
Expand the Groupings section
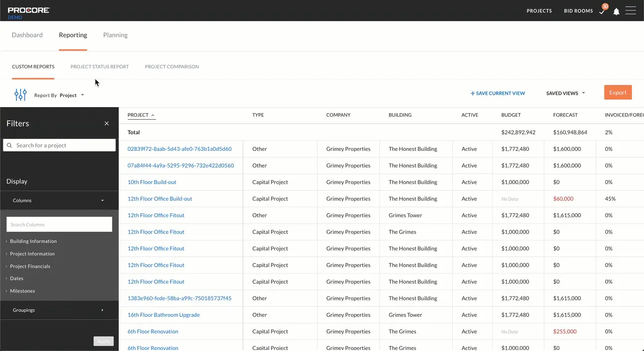tap(59, 310)
